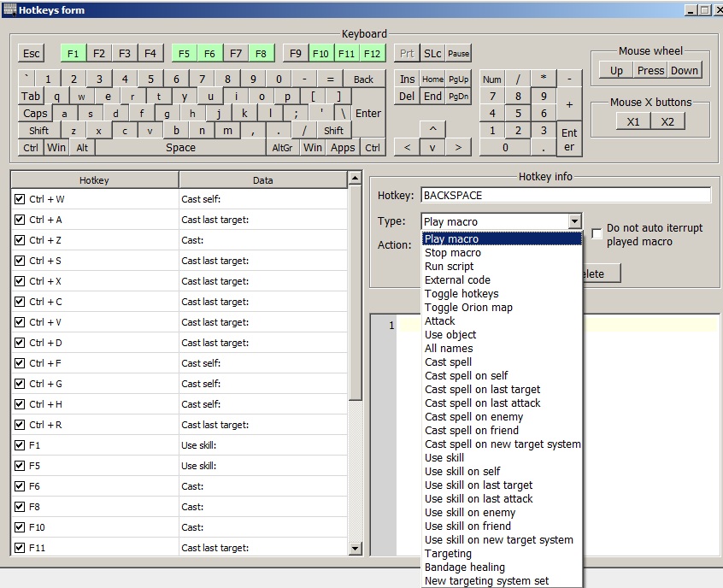Click the Data column header
The width and height of the screenshot is (723, 588).
point(263,179)
